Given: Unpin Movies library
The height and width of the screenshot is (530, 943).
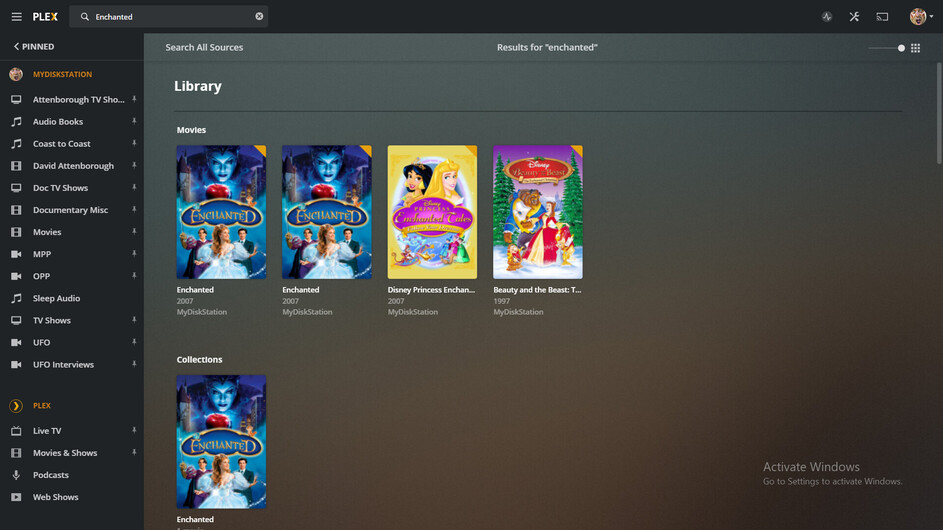Looking at the screenshot, I should pyautogui.click(x=134, y=232).
